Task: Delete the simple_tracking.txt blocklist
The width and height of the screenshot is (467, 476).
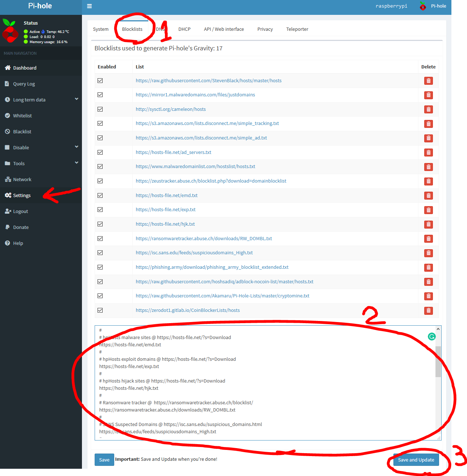Action: point(429,124)
